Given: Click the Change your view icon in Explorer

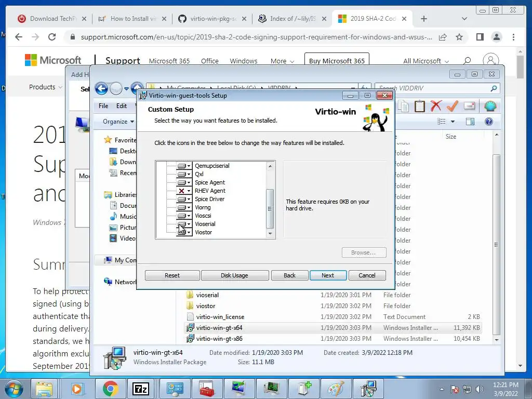Looking at the screenshot, I should pyautogui.click(x=442, y=122).
